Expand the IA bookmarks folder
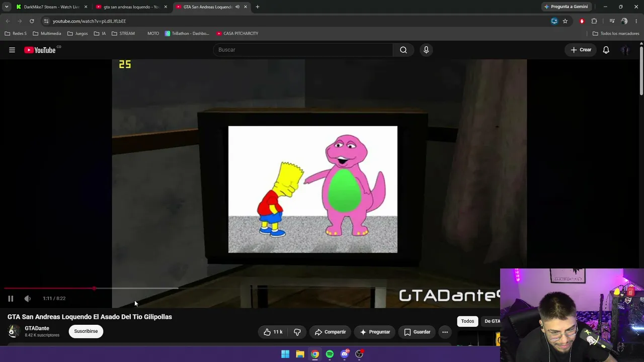This screenshot has height=362, width=644. pyautogui.click(x=100, y=34)
